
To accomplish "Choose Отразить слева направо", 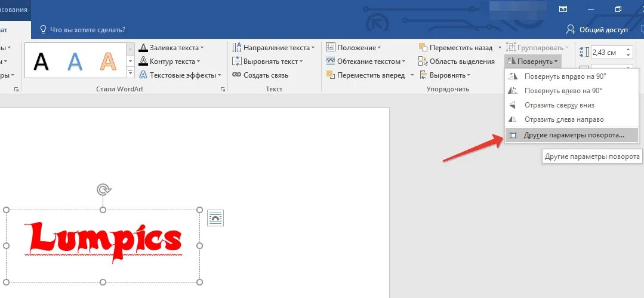I will (x=572, y=119).
